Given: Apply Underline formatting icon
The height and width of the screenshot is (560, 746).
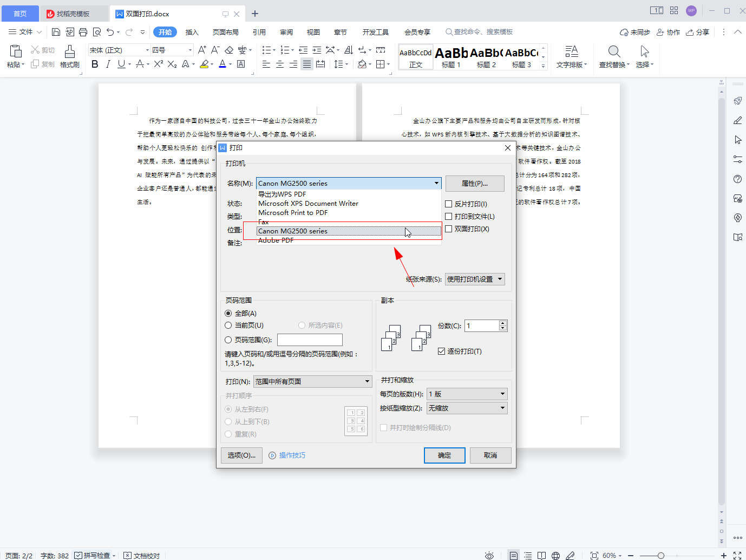Looking at the screenshot, I should pos(121,64).
